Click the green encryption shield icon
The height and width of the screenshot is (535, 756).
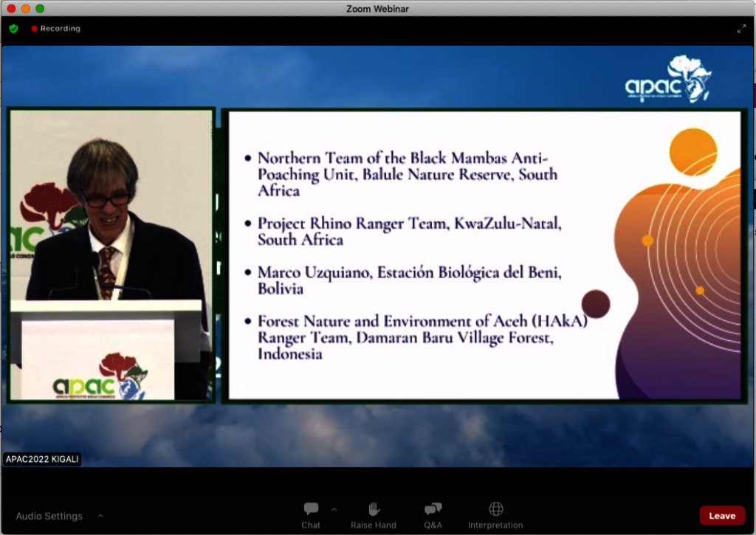(x=13, y=29)
